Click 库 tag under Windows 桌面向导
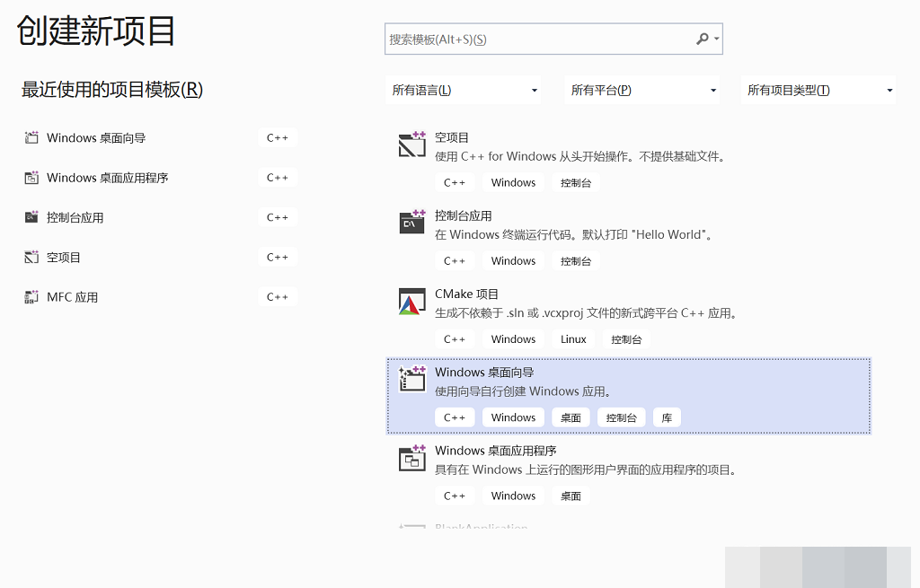 pos(668,417)
